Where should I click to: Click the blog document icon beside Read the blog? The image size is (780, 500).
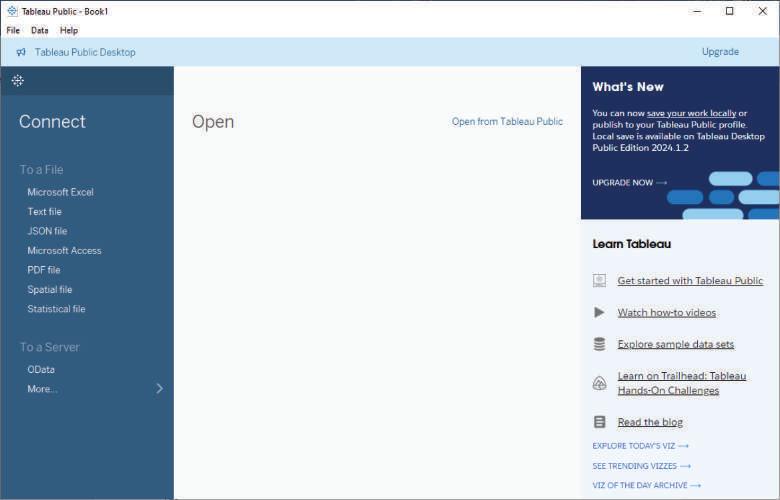[599, 422]
